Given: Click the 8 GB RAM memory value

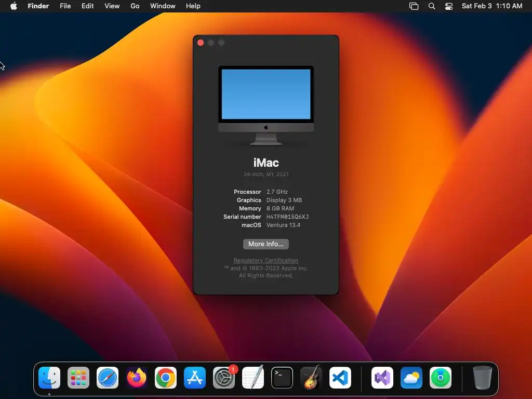Looking at the screenshot, I should [280, 208].
